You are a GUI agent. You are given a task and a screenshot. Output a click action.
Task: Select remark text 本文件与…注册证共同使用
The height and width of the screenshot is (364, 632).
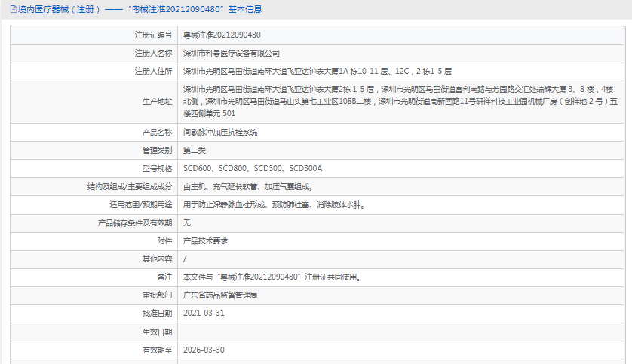[x=272, y=277]
